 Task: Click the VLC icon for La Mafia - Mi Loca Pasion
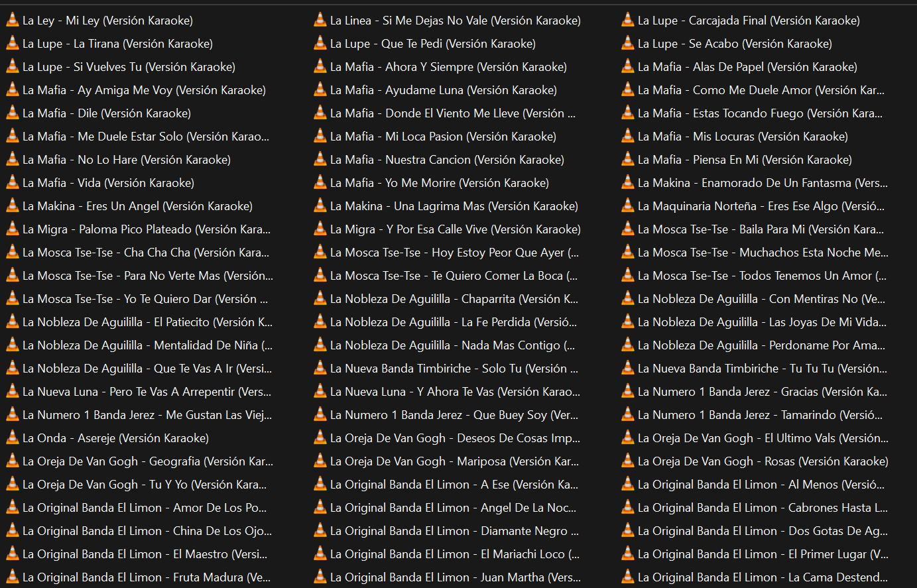[x=320, y=137]
